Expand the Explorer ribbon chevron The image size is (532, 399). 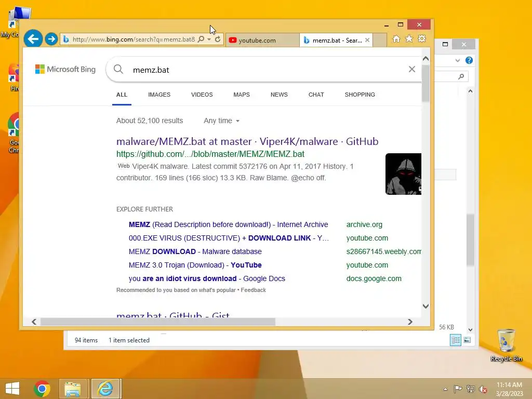point(458,60)
